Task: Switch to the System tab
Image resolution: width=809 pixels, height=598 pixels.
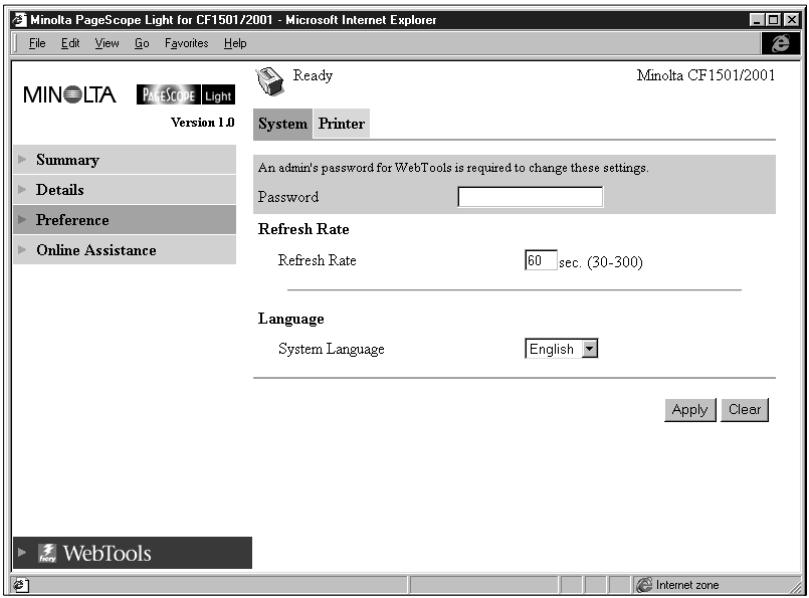Action: [283, 124]
